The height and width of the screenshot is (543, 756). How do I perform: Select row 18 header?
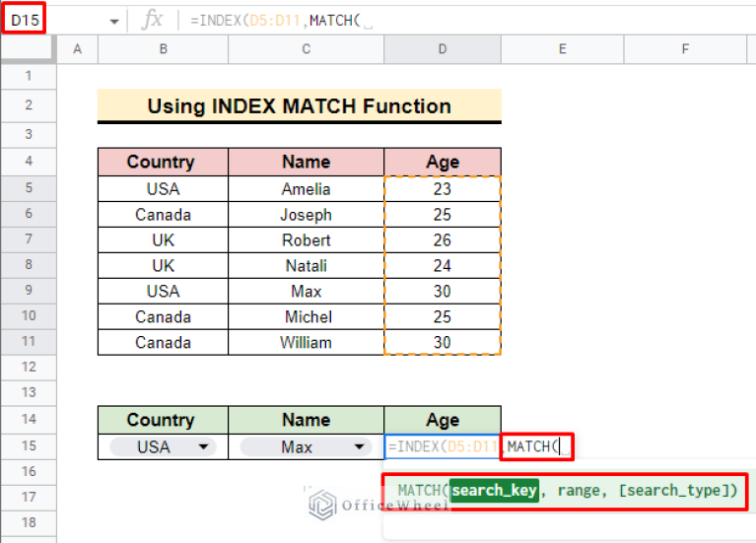tap(29, 522)
